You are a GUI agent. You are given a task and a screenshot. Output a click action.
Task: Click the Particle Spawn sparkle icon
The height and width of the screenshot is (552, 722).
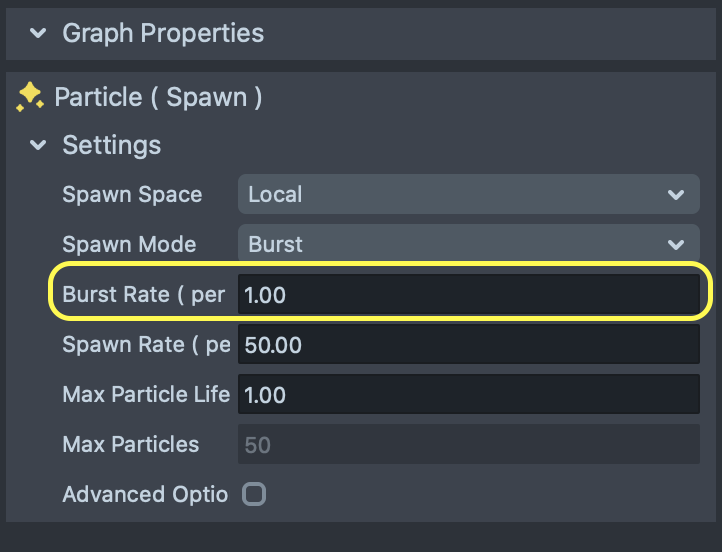click(x=30, y=96)
